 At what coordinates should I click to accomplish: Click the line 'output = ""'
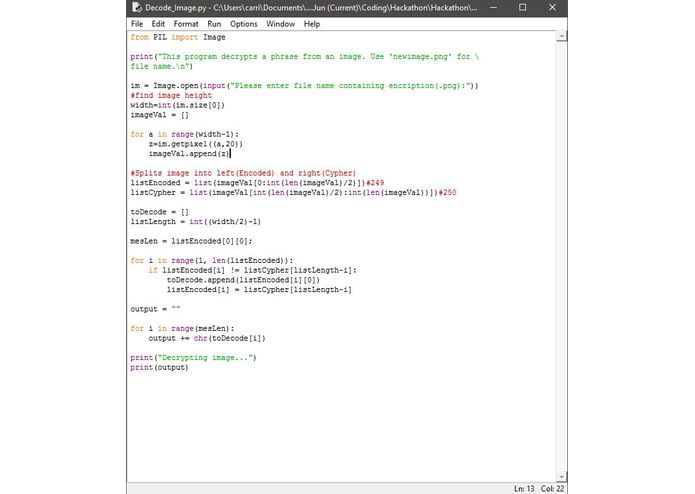(x=155, y=309)
